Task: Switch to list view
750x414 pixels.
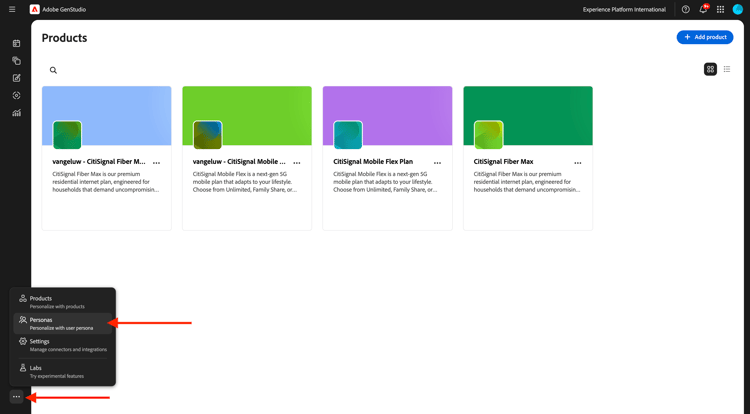Action: point(727,69)
